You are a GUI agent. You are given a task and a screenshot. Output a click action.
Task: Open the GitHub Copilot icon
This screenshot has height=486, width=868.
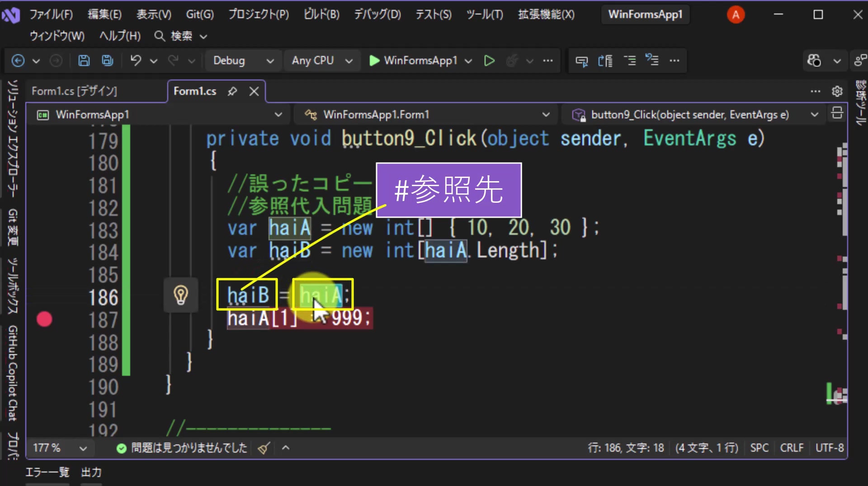[814, 61]
